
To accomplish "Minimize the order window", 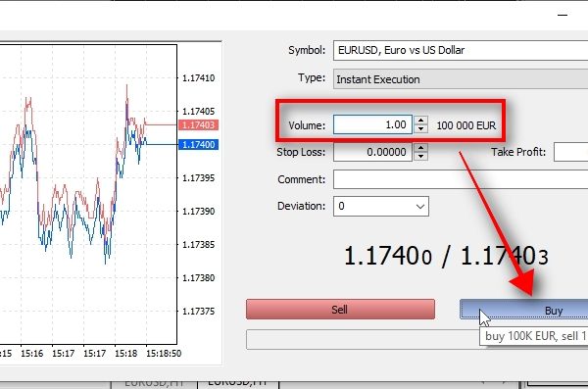I will coord(563,15).
